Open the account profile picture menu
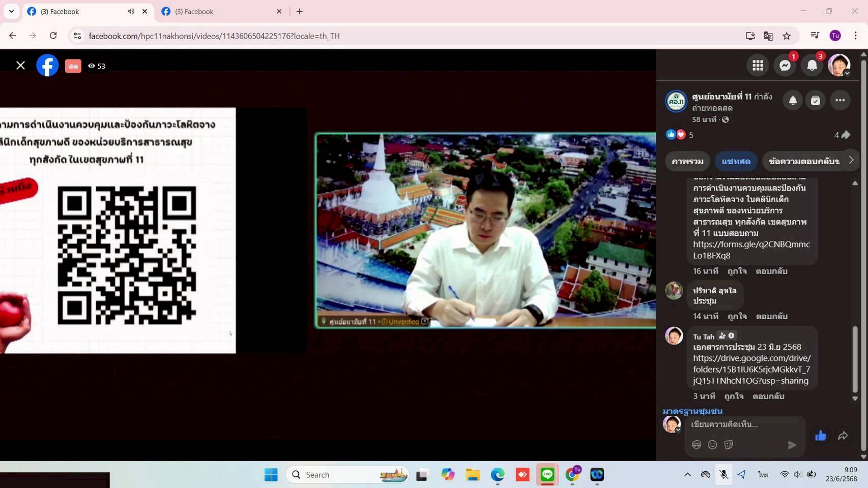 click(x=839, y=66)
